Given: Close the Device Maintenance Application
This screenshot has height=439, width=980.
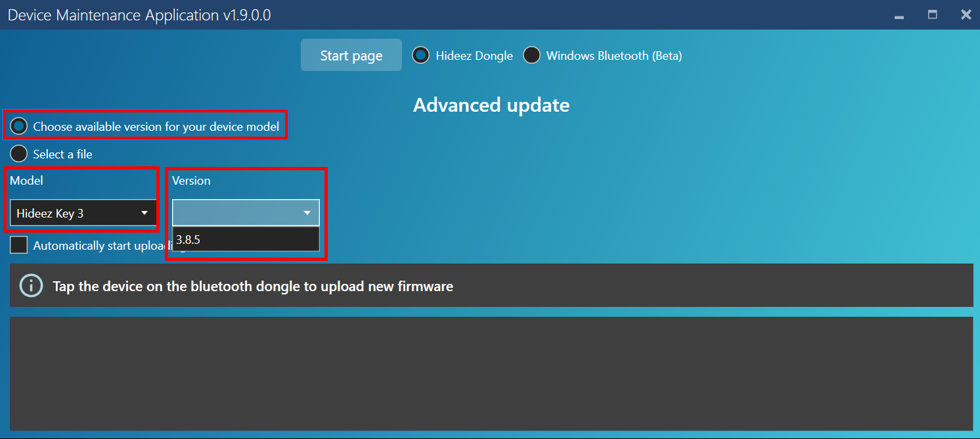Looking at the screenshot, I should 966,14.
